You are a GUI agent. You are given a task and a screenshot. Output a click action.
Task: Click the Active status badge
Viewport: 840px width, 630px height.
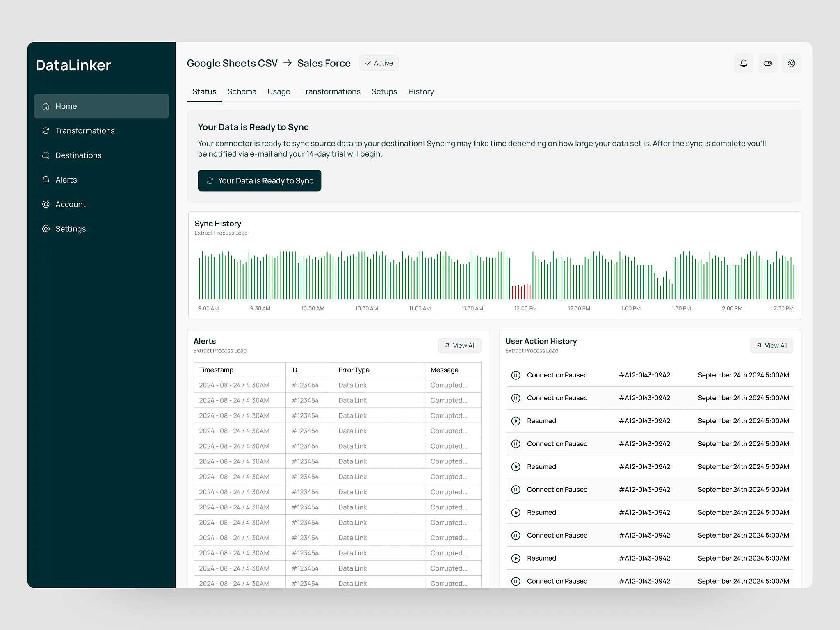coord(379,63)
